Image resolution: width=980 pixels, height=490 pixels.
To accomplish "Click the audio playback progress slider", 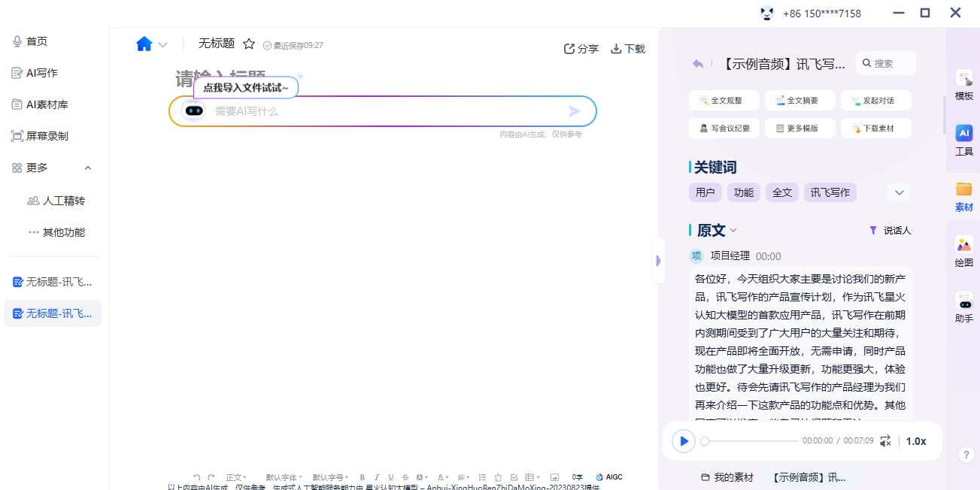I will [751, 441].
